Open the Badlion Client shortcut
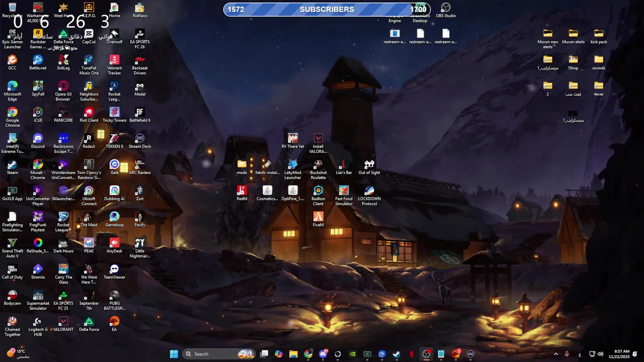Image resolution: width=644 pixels, height=362 pixels. [x=318, y=196]
